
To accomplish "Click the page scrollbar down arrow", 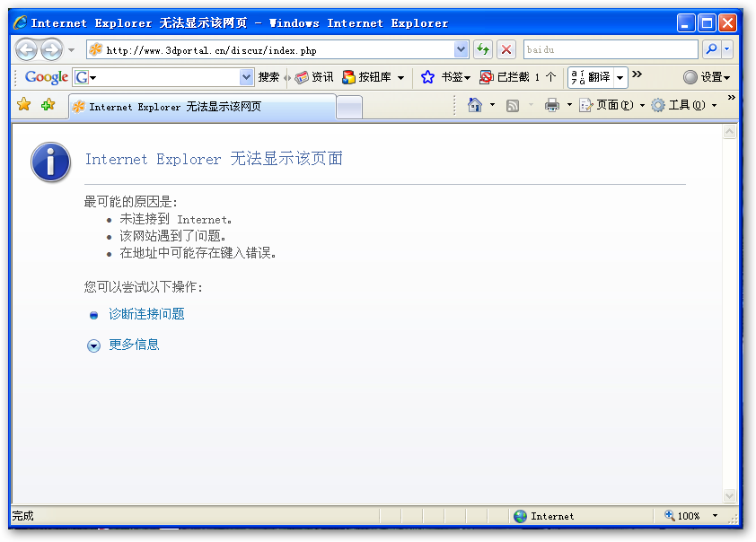I will point(729,495).
